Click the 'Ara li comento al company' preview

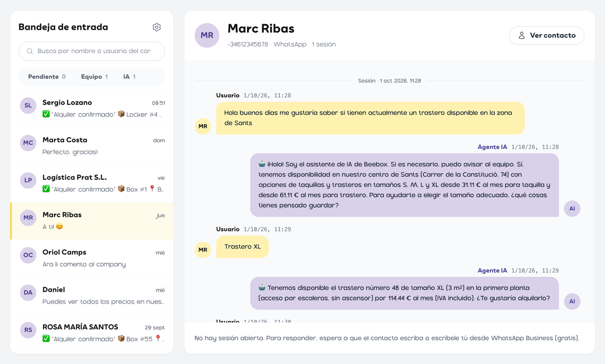(x=84, y=264)
